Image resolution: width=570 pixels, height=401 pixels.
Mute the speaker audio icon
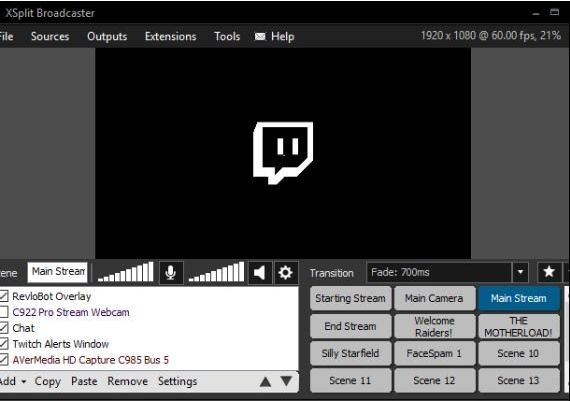point(260,272)
